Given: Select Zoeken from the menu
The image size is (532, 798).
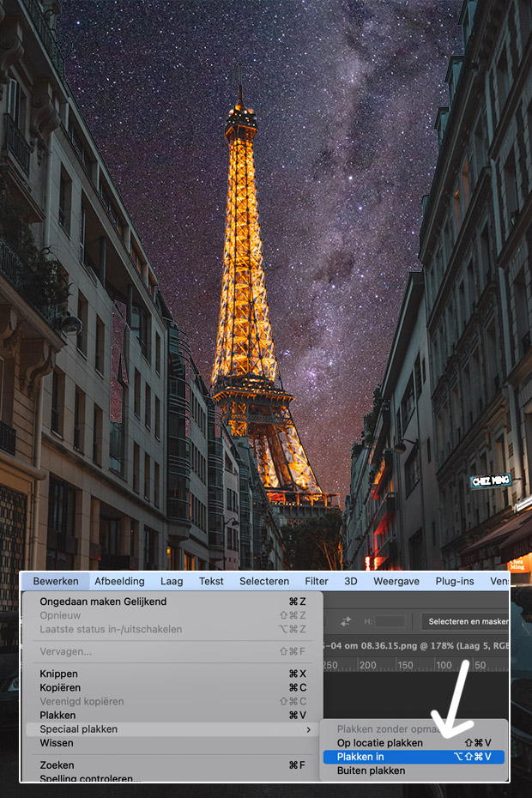Looking at the screenshot, I should click(57, 765).
